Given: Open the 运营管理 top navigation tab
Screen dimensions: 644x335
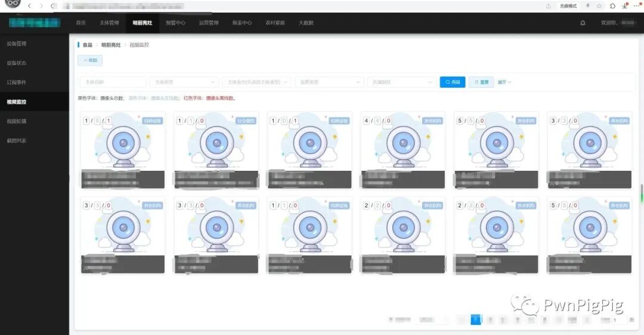Looking at the screenshot, I should (x=209, y=23).
